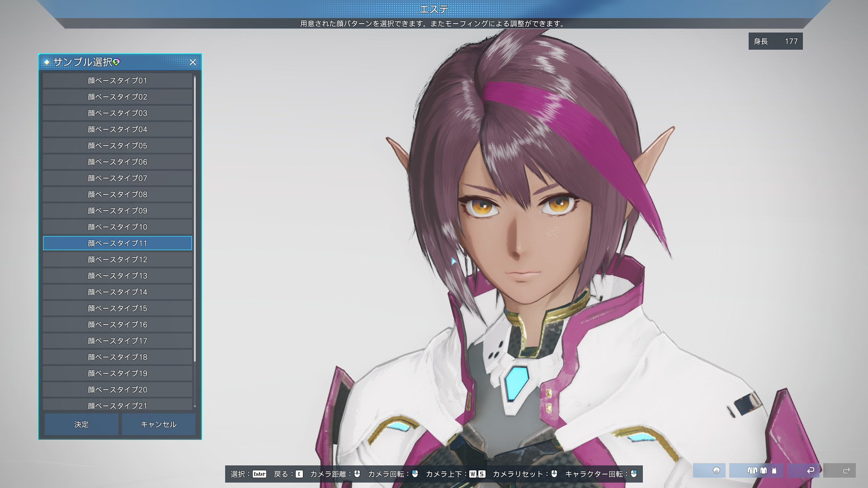Click the Enter key hint for 選択
Screen dimensions: 868x488
(x=259, y=474)
